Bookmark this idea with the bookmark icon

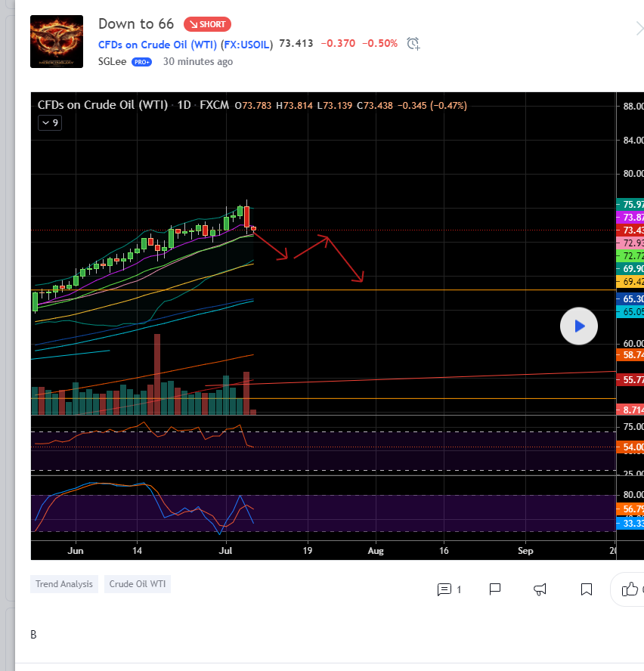point(586,589)
